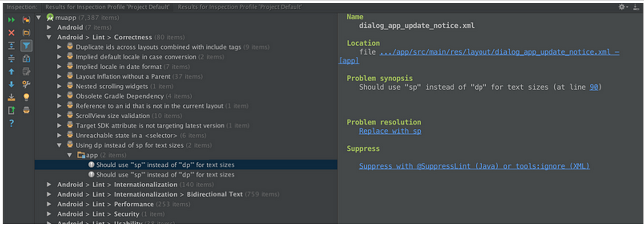Expand the Android (7 items) node
This screenshot has width=644, height=225.
[x=49, y=27]
